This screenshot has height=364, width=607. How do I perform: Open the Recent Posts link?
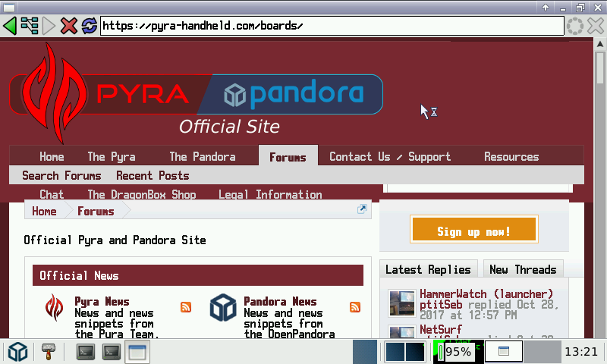(153, 175)
